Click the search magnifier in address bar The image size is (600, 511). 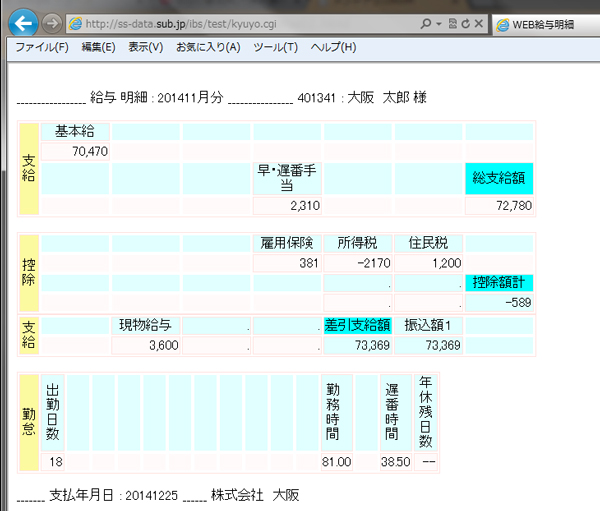coord(426,23)
